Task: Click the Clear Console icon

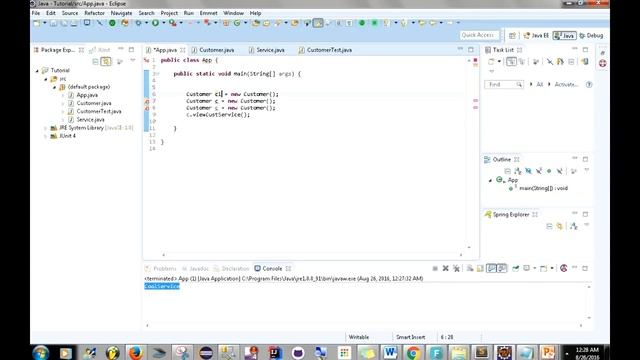Action: (x=470, y=268)
